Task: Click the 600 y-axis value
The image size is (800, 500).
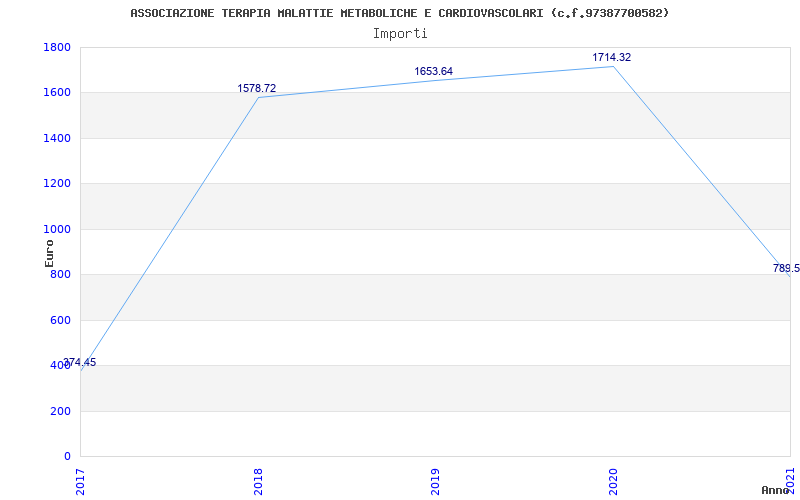Action: (61, 320)
